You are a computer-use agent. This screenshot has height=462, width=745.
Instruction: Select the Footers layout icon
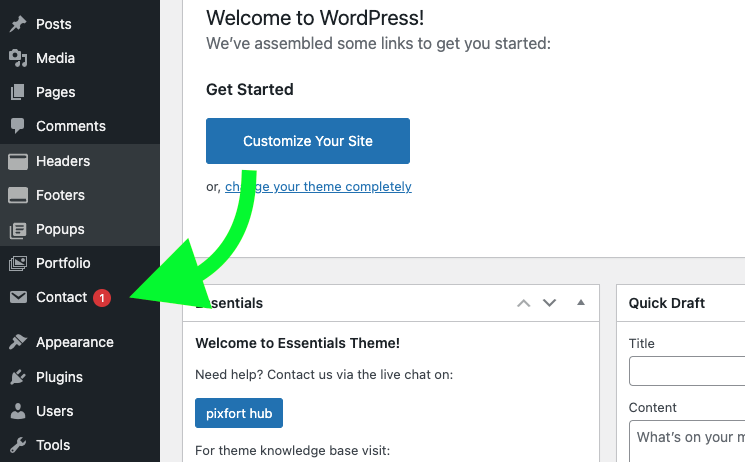coord(18,195)
